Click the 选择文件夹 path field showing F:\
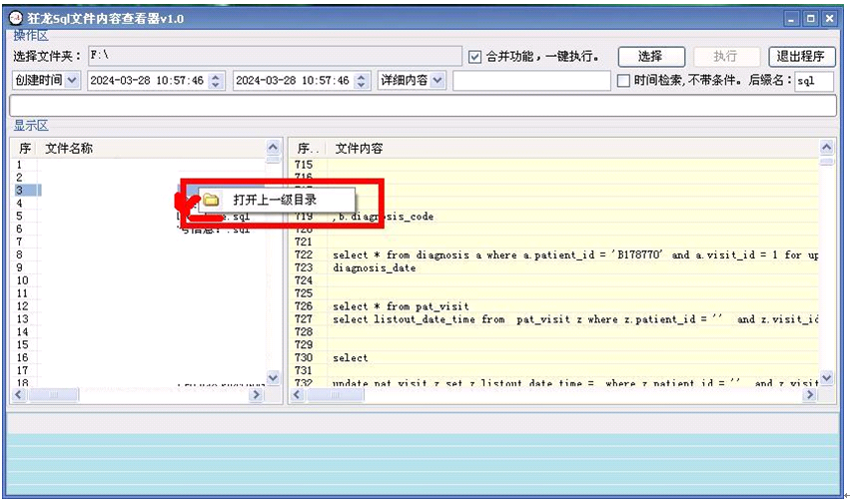Image resolution: width=850 pixels, height=504 pixels. [x=275, y=56]
